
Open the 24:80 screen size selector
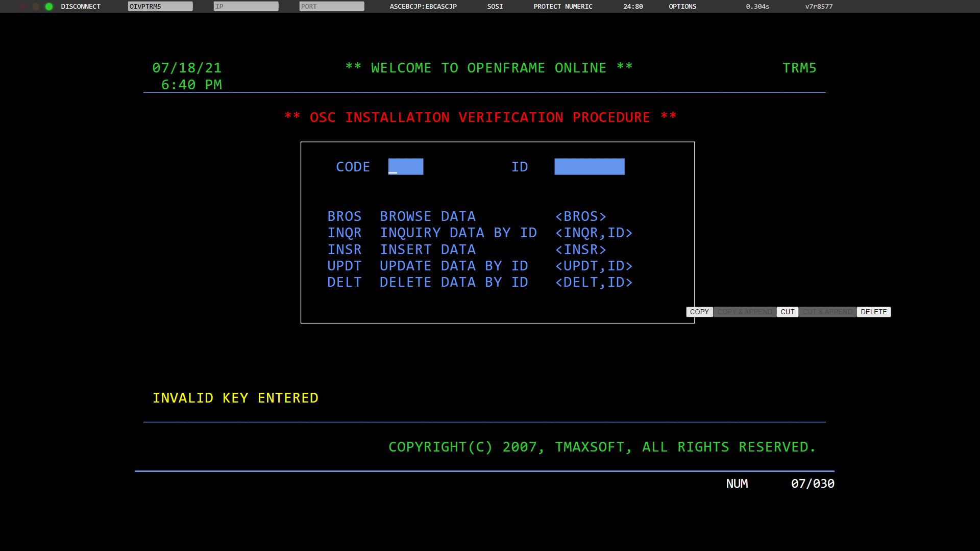pos(632,7)
